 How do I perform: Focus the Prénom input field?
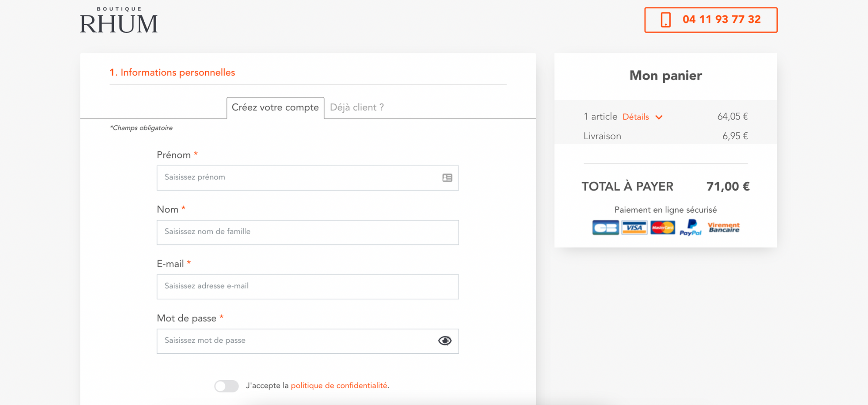[307, 178]
